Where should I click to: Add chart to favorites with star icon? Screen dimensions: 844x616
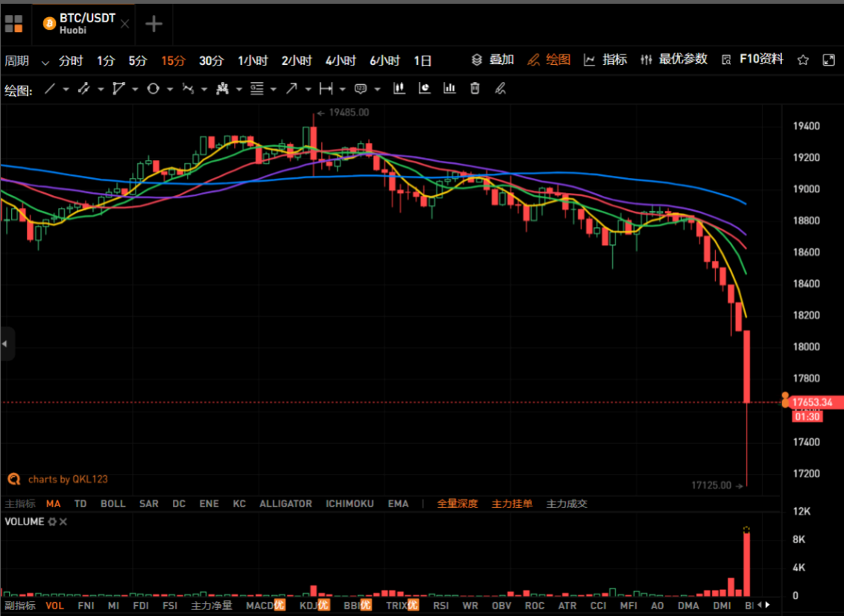click(x=803, y=60)
